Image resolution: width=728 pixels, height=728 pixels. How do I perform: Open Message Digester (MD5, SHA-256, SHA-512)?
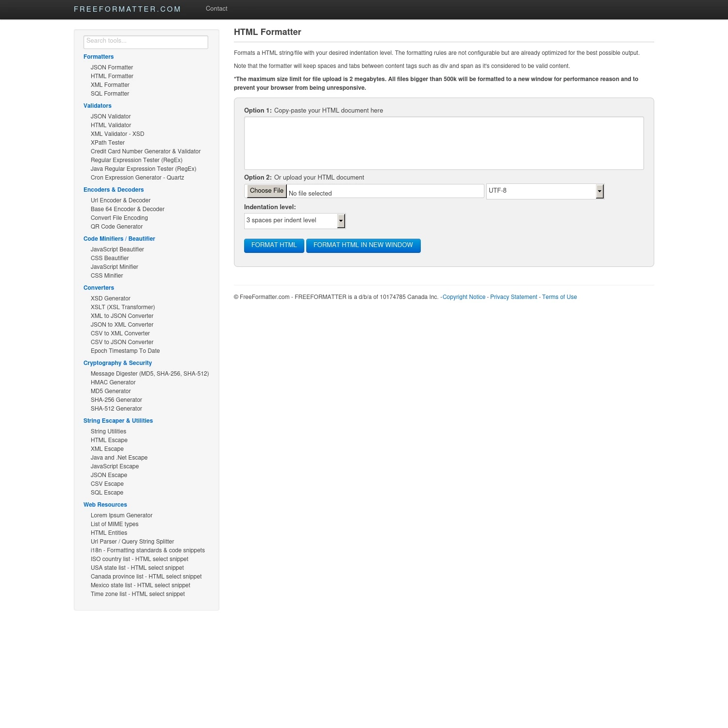(x=150, y=374)
